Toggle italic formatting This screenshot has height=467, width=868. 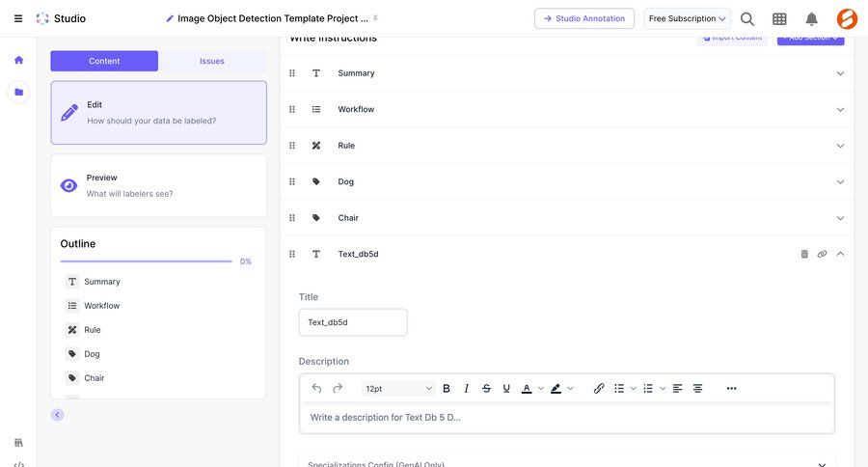pyautogui.click(x=466, y=388)
